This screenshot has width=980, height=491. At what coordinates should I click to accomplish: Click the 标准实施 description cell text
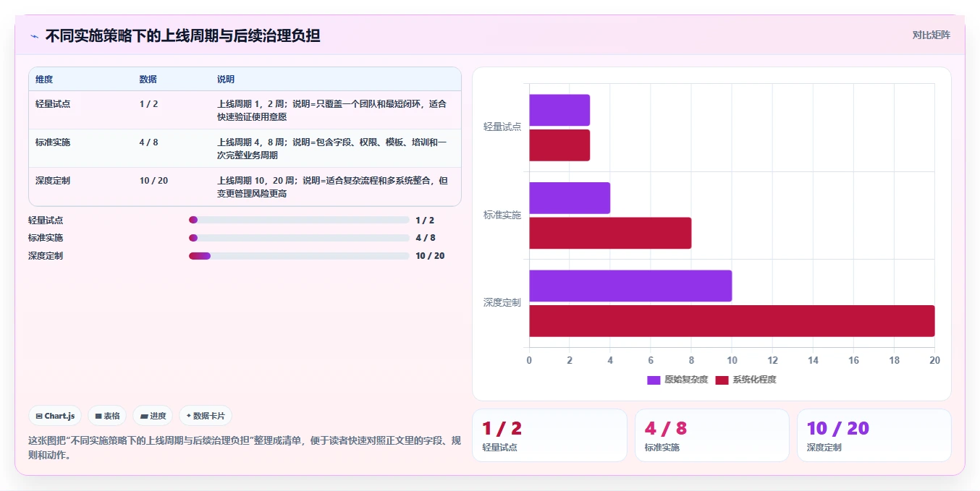coord(332,148)
